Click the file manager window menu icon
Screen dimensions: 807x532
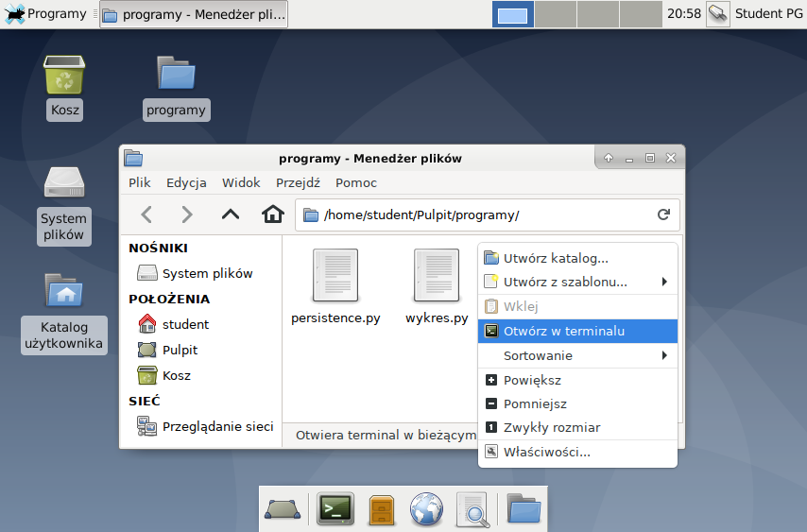pos(133,158)
